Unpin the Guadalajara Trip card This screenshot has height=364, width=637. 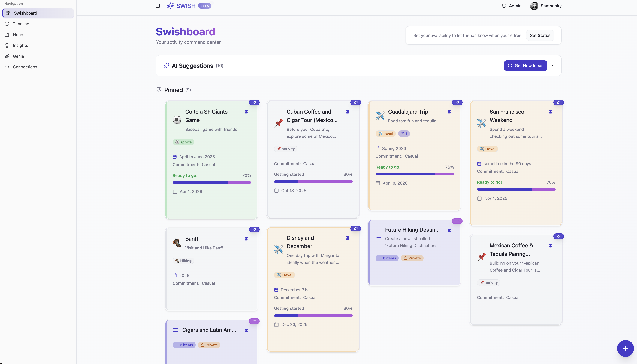449,112
